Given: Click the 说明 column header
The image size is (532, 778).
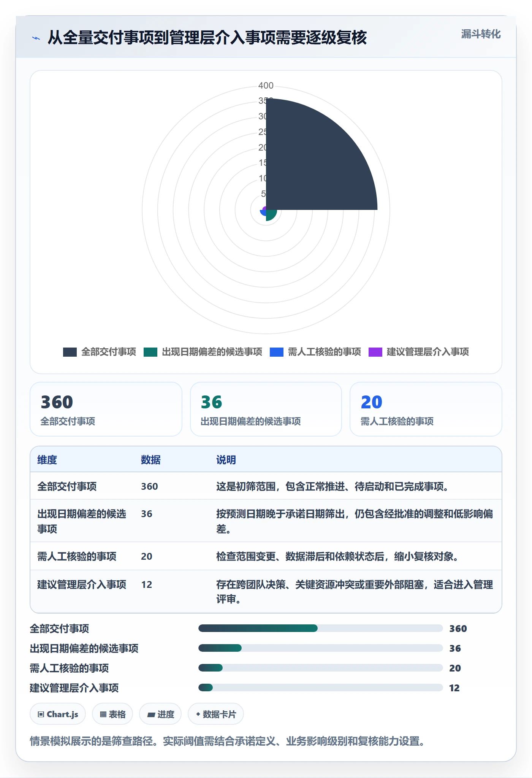Looking at the screenshot, I should pos(226,460).
